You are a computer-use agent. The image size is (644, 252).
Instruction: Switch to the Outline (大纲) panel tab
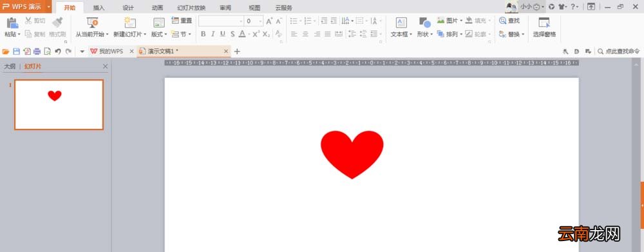click(10, 66)
